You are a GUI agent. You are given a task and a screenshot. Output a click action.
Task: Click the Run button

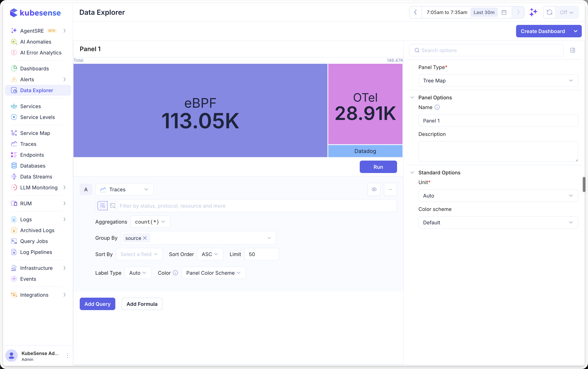pos(378,167)
